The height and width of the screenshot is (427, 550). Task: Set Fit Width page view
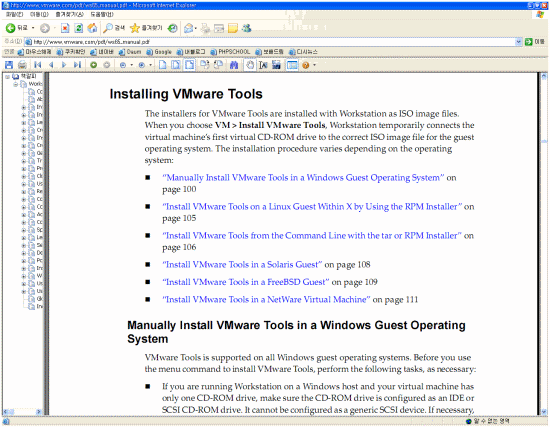pos(189,65)
